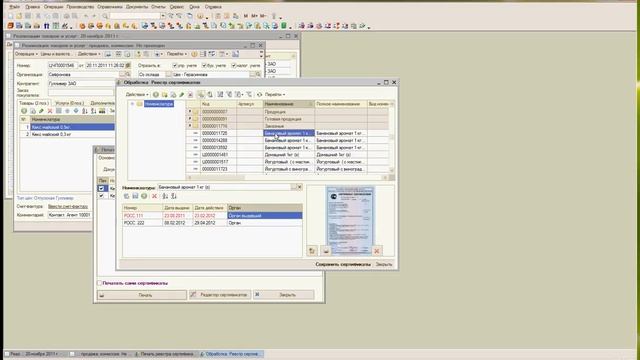Viewport: 640px width, 360px height.
Task: Click print icon under certificate preview
Action: [326, 251]
